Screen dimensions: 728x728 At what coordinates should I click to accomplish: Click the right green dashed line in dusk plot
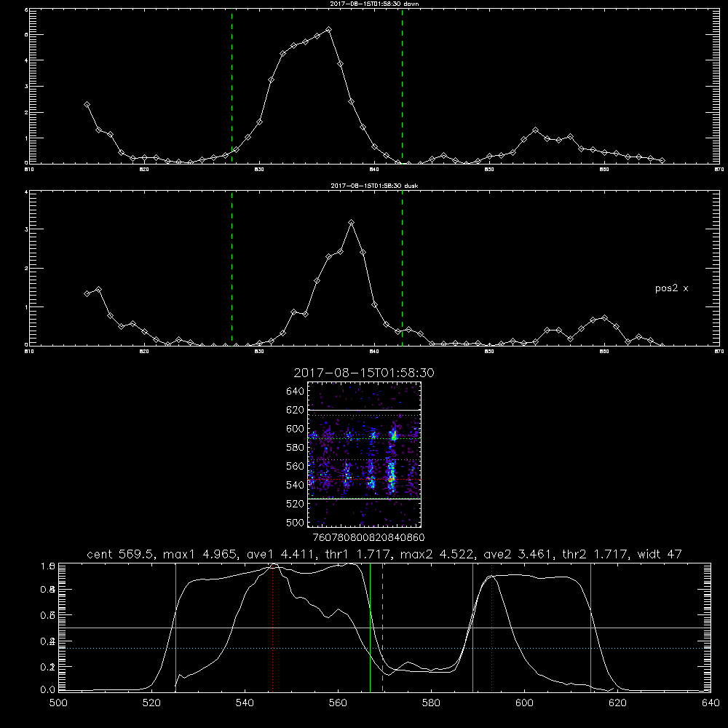pos(402,268)
